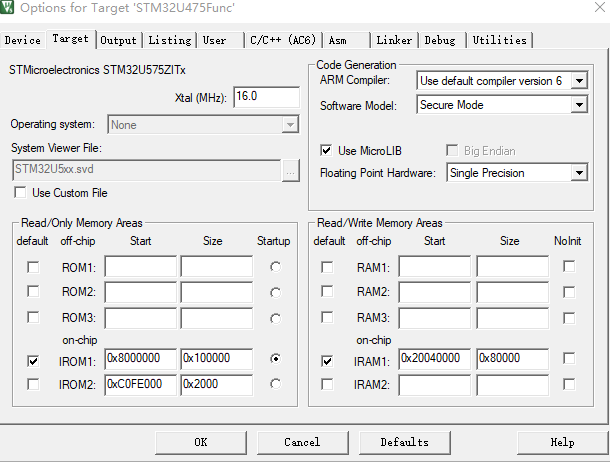Switch to the Linker tab
610x462 pixels.
394,40
